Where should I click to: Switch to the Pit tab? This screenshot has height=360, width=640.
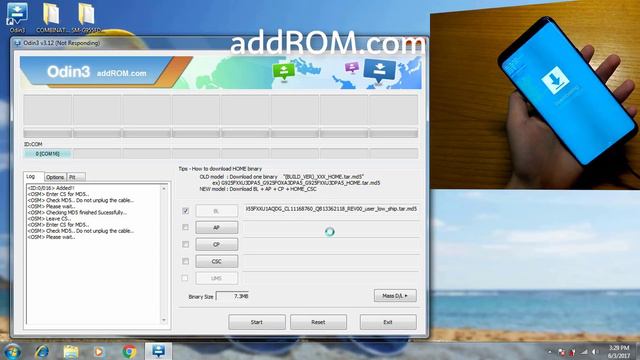point(76,177)
